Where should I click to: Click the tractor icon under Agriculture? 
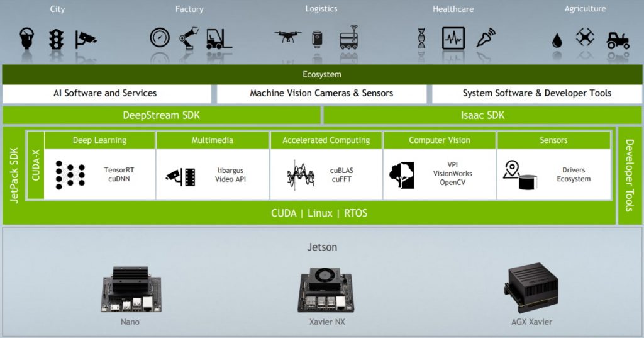(x=618, y=40)
